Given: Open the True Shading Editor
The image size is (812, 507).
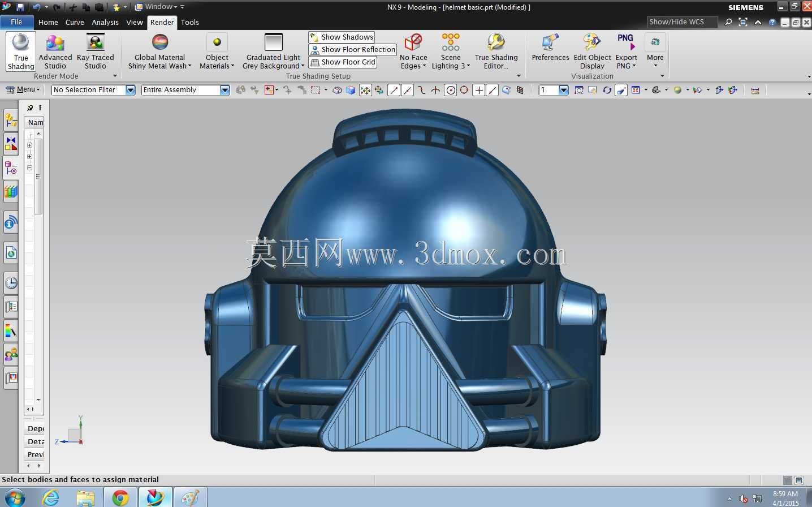Looking at the screenshot, I should click(x=496, y=51).
